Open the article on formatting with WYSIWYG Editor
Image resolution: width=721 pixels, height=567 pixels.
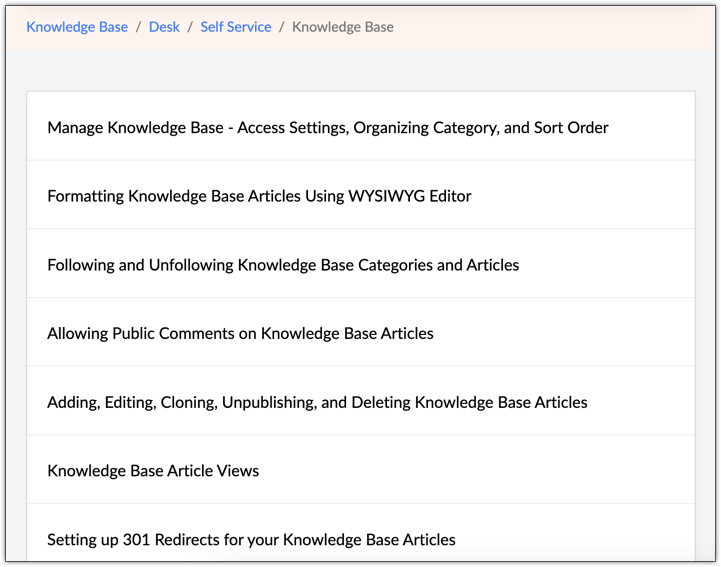(259, 196)
